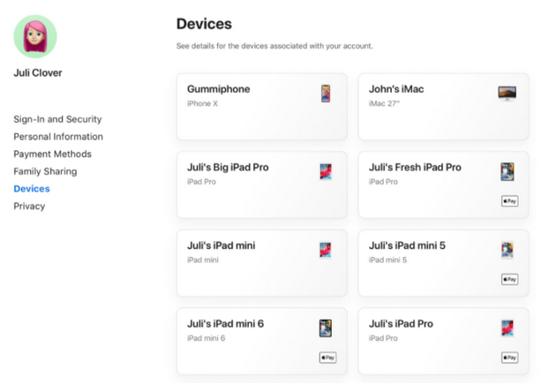Open Payment Methods in sidebar
This screenshot has width=556, height=392.
pyautogui.click(x=52, y=154)
